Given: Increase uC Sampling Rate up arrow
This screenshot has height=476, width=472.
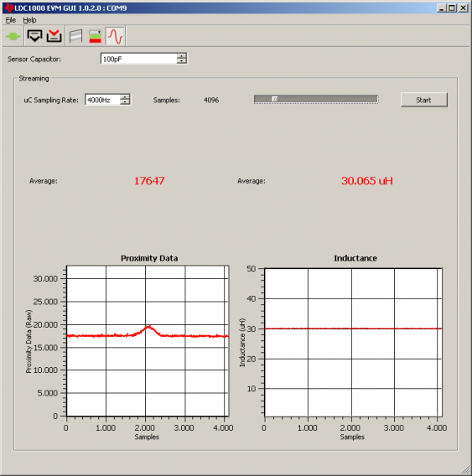Looking at the screenshot, I should pyautogui.click(x=125, y=97).
